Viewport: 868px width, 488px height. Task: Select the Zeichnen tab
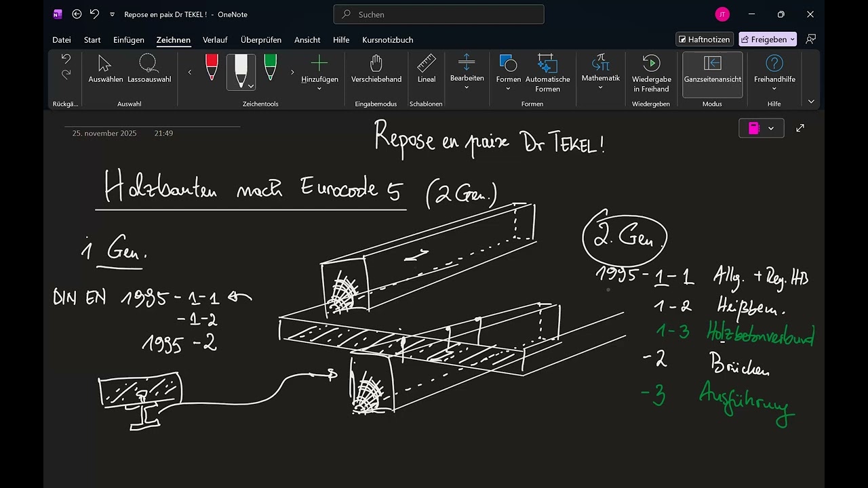tap(174, 40)
